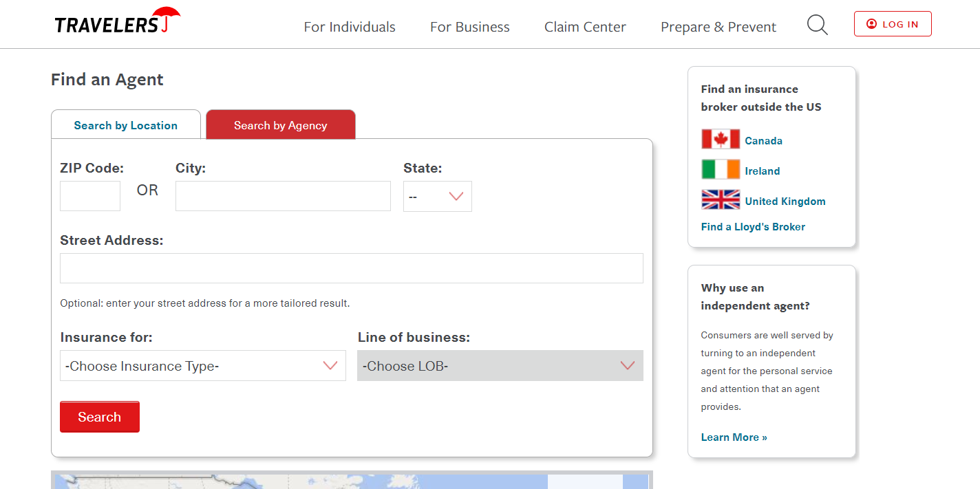Focus the Street Address field
The image size is (980, 489).
click(352, 268)
